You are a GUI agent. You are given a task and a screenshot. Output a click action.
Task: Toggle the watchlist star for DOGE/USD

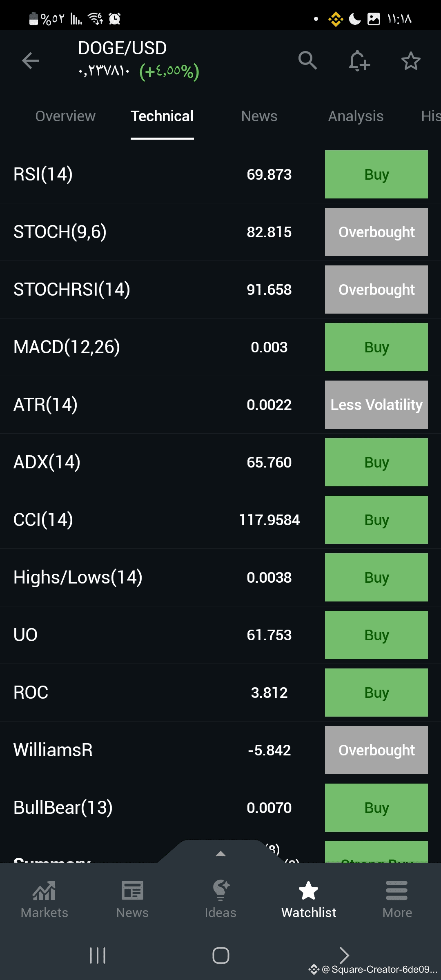pyautogui.click(x=411, y=61)
